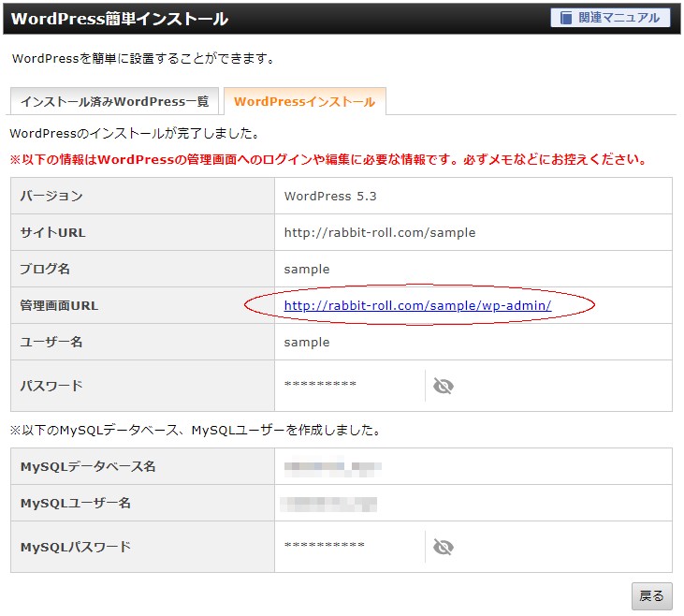Show the WordPress password with eye icon
Screen dimensions: 684x616
[x=444, y=386]
